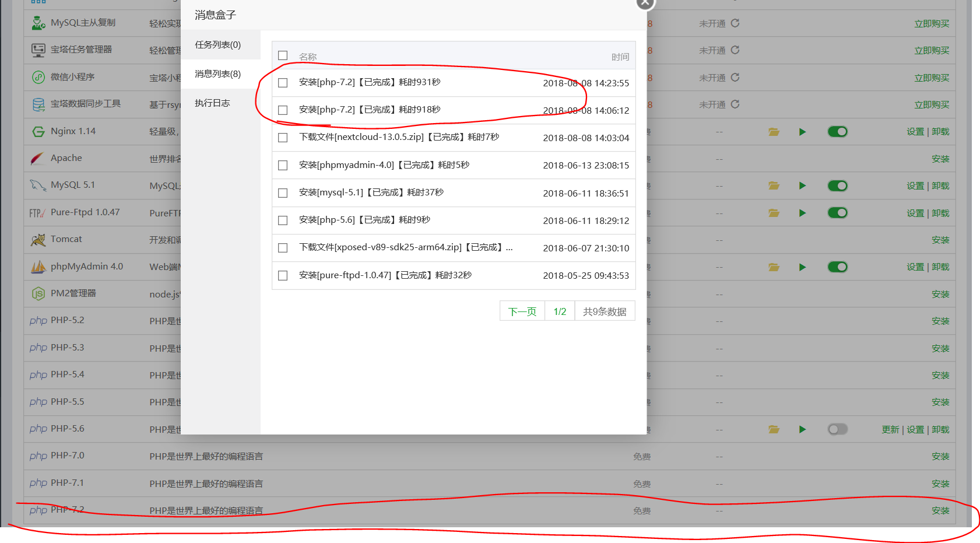Viewport: 980px width, 543px height.
Task: Select the 消息列表(8) tab
Action: tap(220, 74)
